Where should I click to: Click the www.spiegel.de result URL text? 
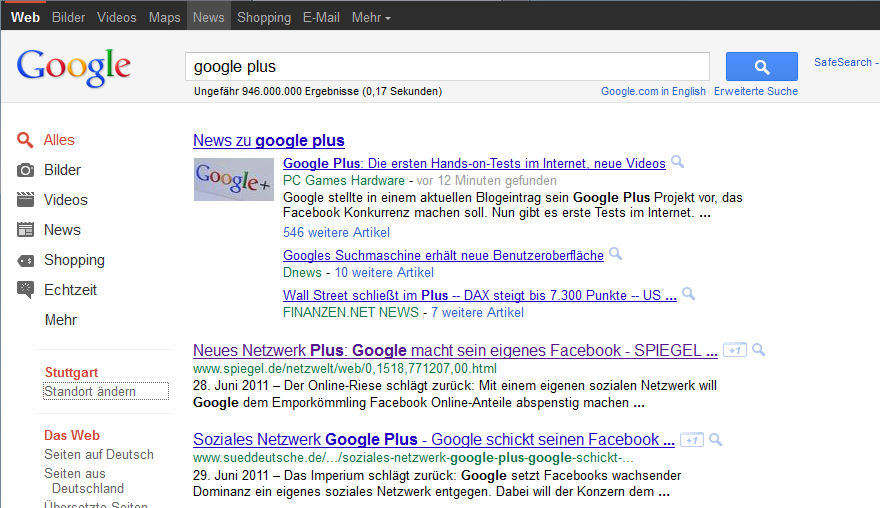(x=345, y=369)
